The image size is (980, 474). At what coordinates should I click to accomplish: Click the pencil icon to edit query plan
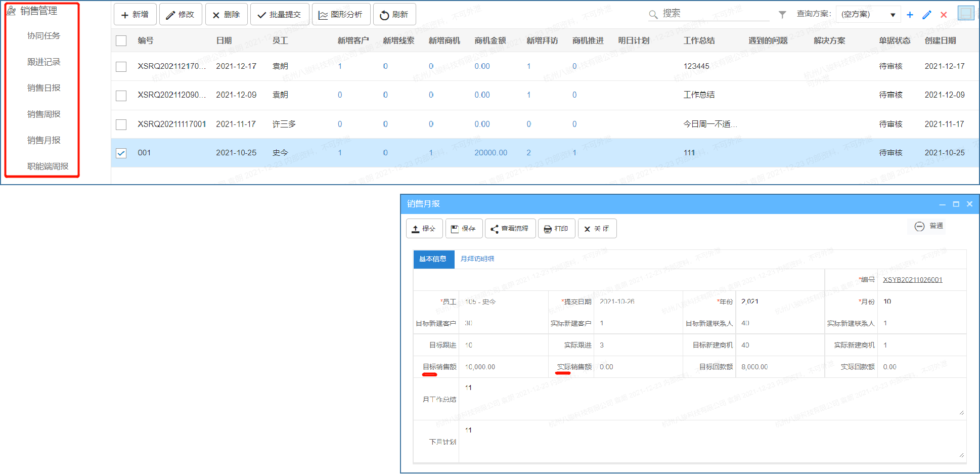pyautogui.click(x=927, y=15)
